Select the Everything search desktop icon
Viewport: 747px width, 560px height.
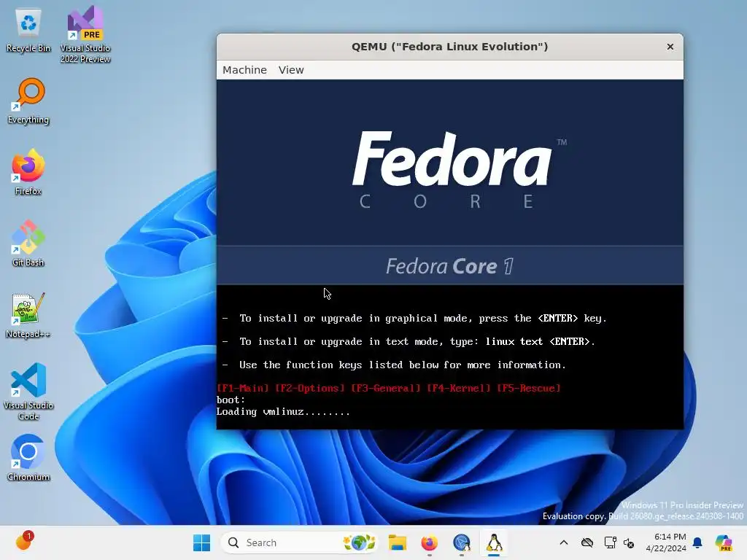pyautogui.click(x=28, y=101)
